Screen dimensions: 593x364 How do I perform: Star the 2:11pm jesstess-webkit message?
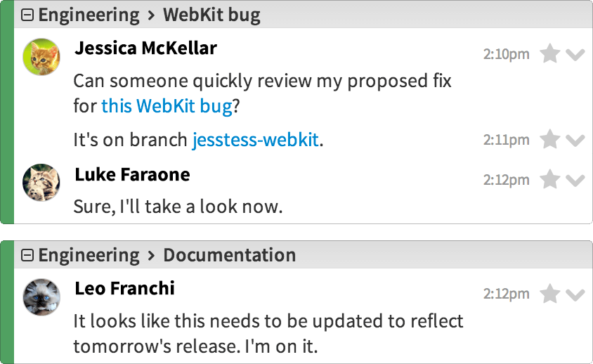coord(549,139)
